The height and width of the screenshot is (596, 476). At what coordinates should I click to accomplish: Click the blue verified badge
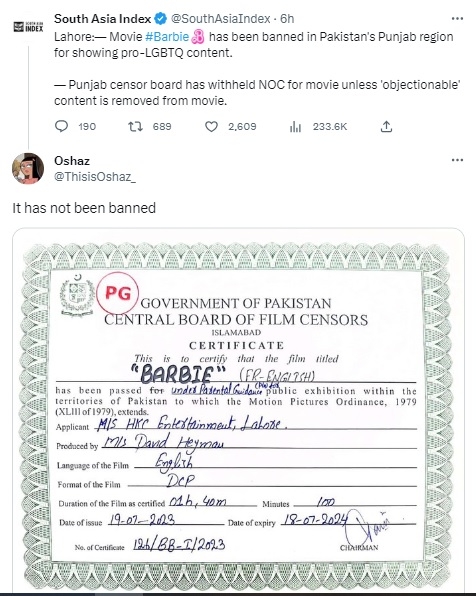[161, 18]
